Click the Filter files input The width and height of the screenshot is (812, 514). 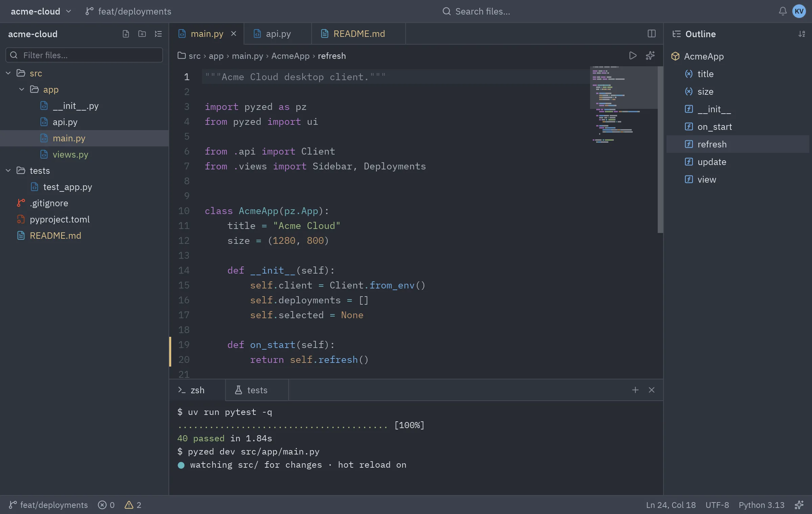84,55
